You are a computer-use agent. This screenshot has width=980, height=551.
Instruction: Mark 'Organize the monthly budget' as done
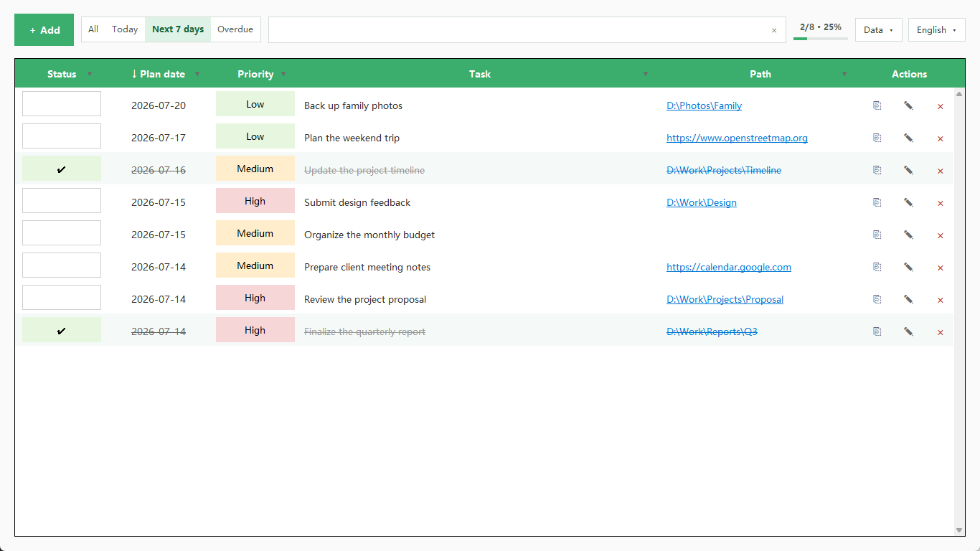pos(62,232)
